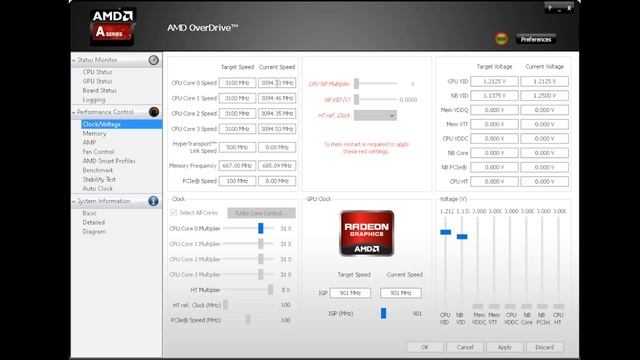Click the round status indicator beside Preferences

(502, 39)
